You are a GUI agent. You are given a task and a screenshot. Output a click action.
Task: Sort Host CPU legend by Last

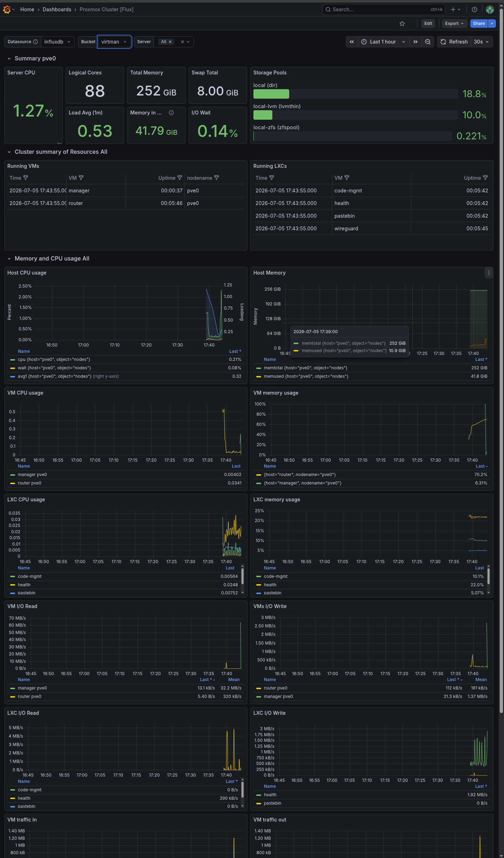pyautogui.click(x=235, y=351)
